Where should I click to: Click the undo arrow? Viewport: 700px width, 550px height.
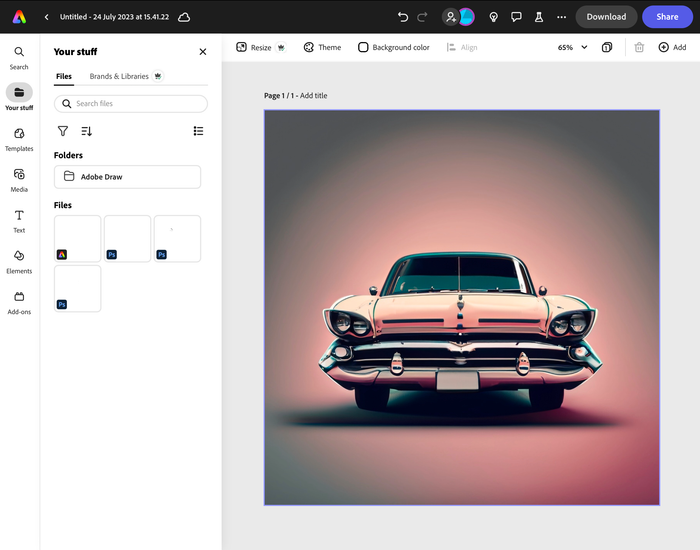(403, 17)
